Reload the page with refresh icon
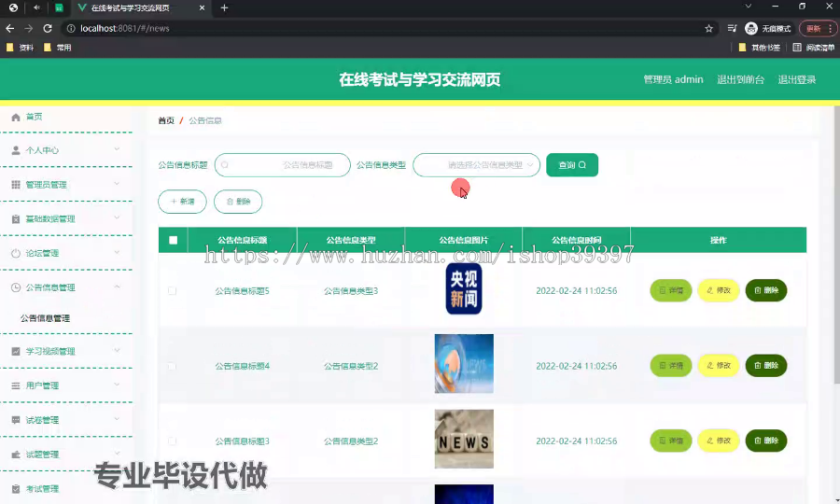This screenshot has height=504, width=840. (48, 28)
